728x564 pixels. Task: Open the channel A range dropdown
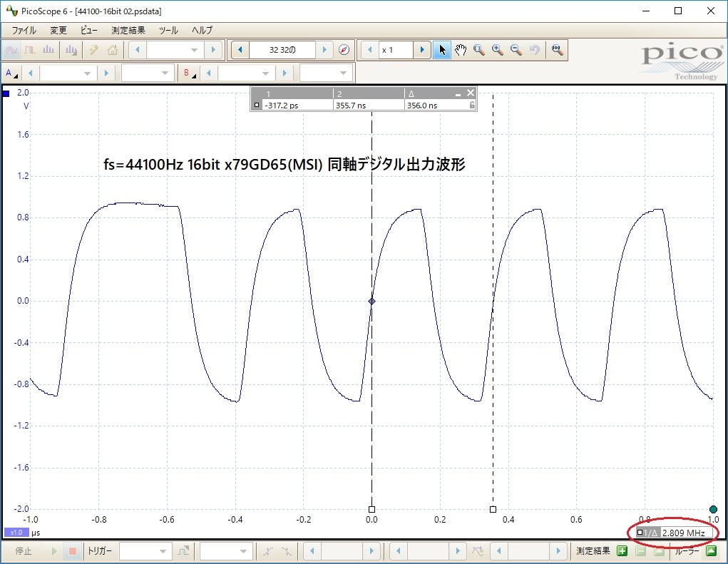87,73
